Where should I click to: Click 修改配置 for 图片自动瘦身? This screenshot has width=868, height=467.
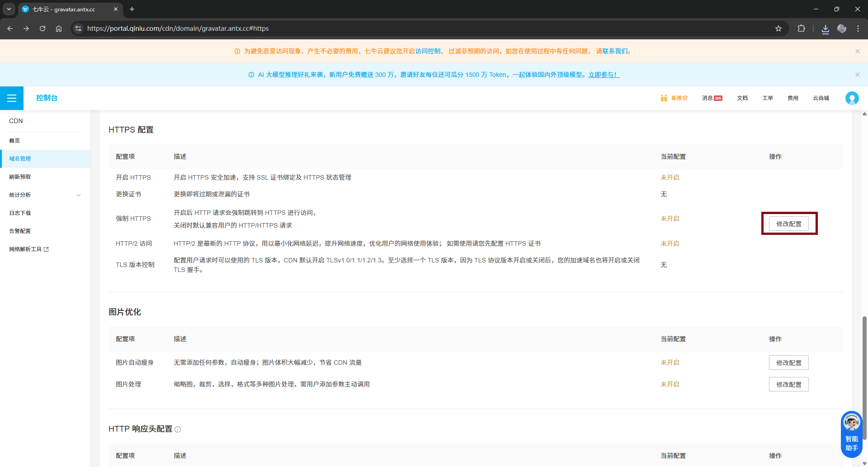[x=788, y=363]
